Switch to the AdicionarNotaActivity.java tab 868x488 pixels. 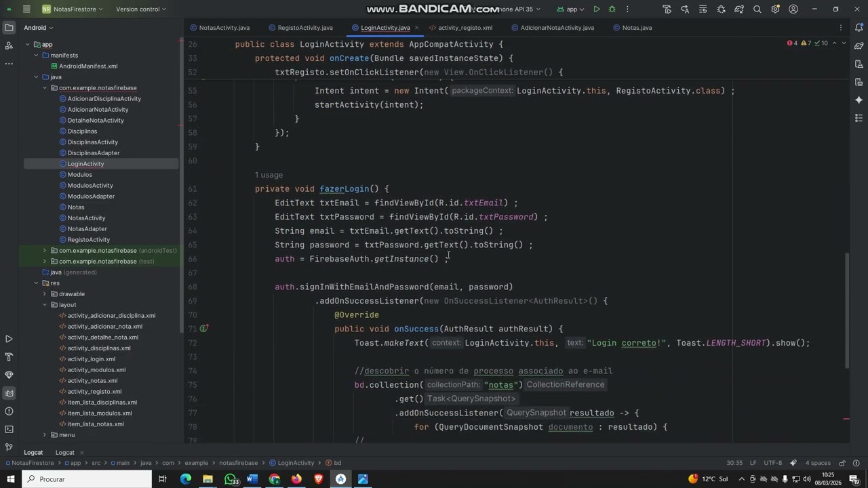click(552, 28)
